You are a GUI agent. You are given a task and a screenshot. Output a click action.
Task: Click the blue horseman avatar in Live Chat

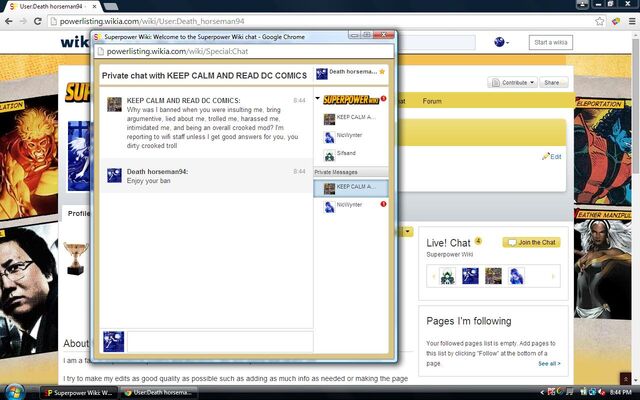pos(470,276)
